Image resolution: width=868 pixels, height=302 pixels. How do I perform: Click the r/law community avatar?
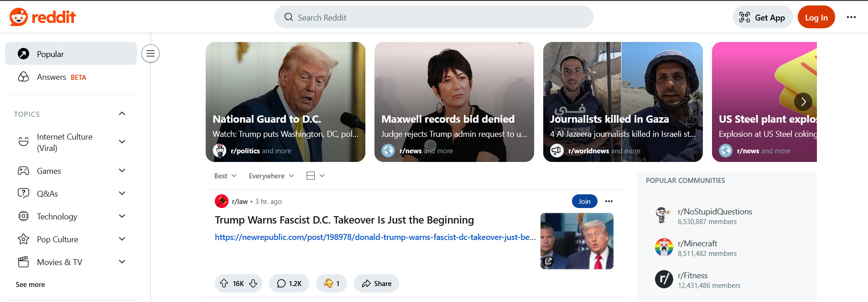pyautogui.click(x=221, y=201)
